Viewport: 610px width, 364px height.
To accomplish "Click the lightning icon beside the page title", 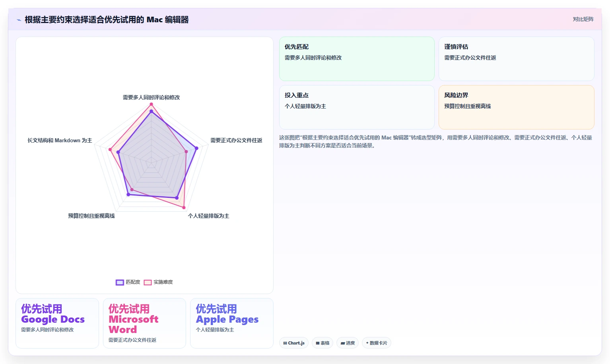I will click(x=19, y=20).
